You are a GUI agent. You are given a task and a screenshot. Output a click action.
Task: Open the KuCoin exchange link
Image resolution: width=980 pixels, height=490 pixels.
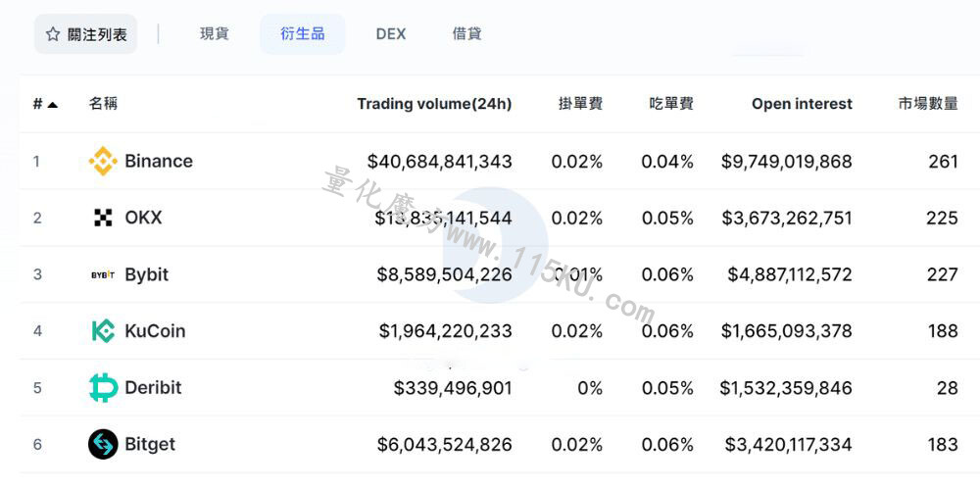[155, 330]
